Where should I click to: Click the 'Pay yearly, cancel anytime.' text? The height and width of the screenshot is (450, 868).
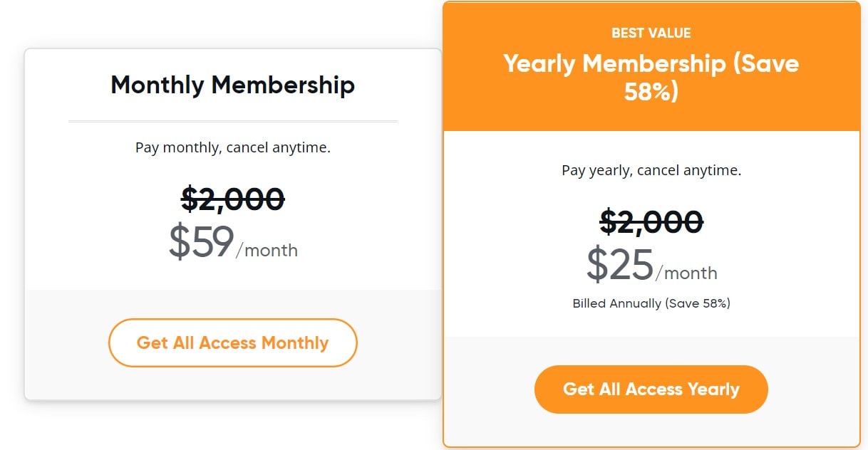pyautogui.click(x=651, y=171)
